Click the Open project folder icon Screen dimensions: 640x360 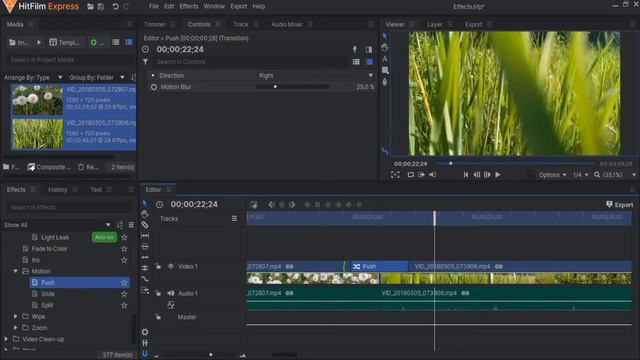coord(90,7)
